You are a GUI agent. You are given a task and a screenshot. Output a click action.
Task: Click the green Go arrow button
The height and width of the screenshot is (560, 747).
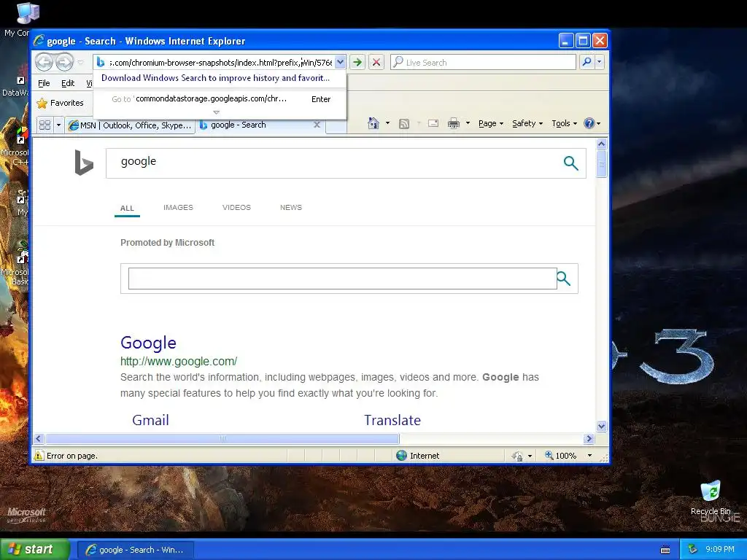357,63
